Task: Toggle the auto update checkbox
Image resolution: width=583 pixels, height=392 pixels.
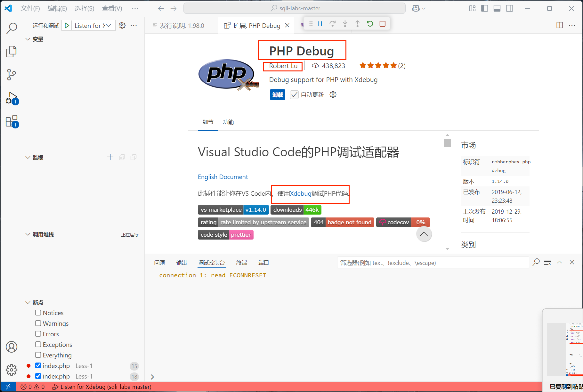Action: coord(294,95)
